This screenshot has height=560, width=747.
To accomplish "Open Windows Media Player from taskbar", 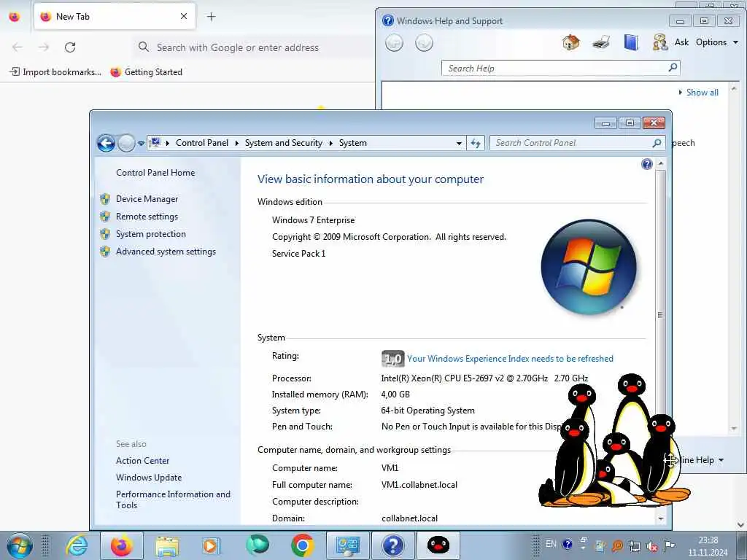I will coord(210,545).
